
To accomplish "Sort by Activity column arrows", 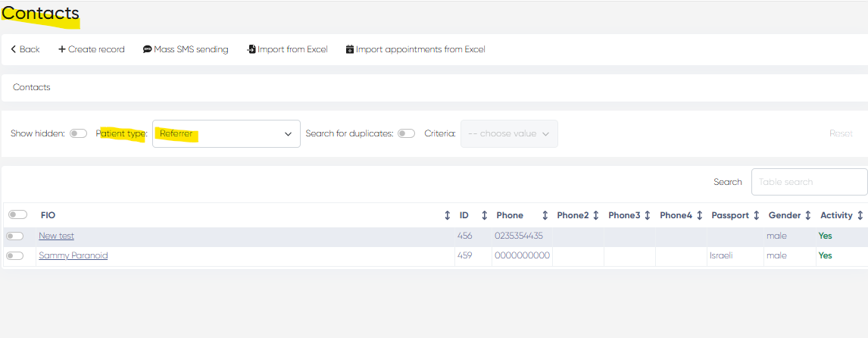I will [x=860, y=215].
